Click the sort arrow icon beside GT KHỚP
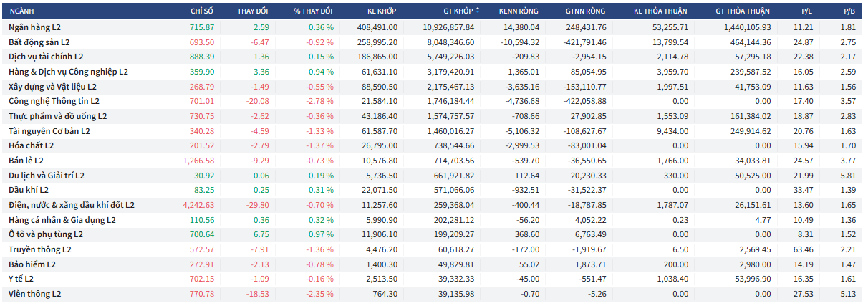 (x=478, y=11)
